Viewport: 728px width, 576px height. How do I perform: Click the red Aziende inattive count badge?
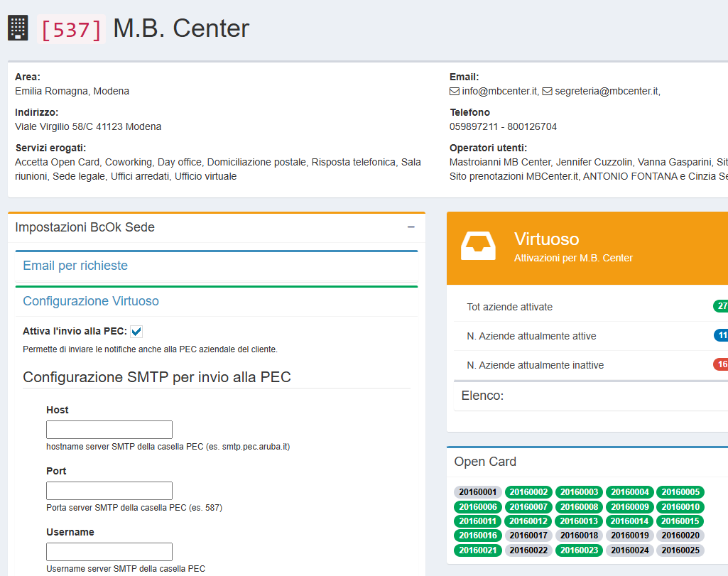721,364
